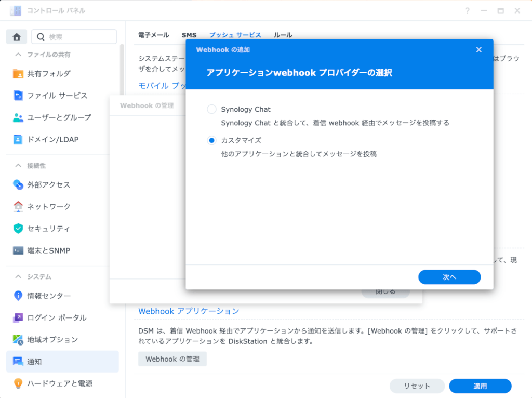Open the 外部アクセス icon
This screenshot has height=398, width=532.
18,184
